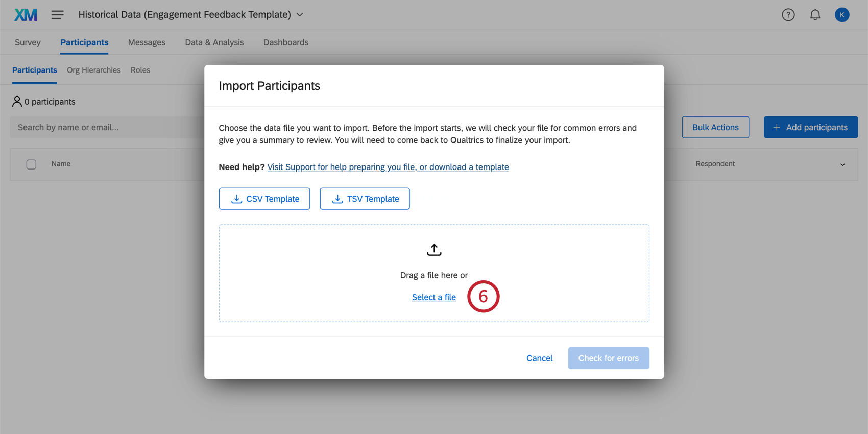Expand the project title dropdown chevron
868x434 pixels.
(300, 15)
